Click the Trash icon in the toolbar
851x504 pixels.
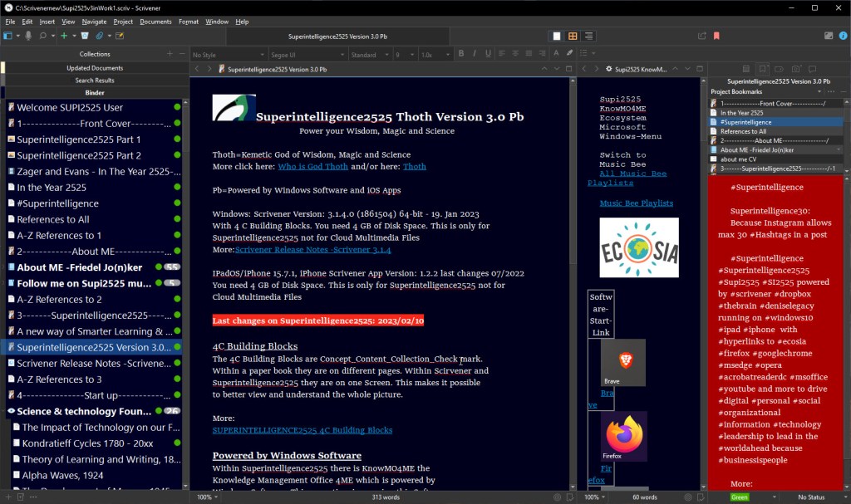[x=84, y=36]
